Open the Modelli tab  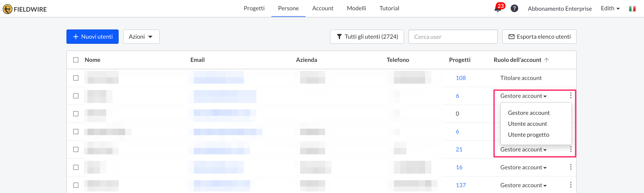pyautogui.click(x=356, y=8)
